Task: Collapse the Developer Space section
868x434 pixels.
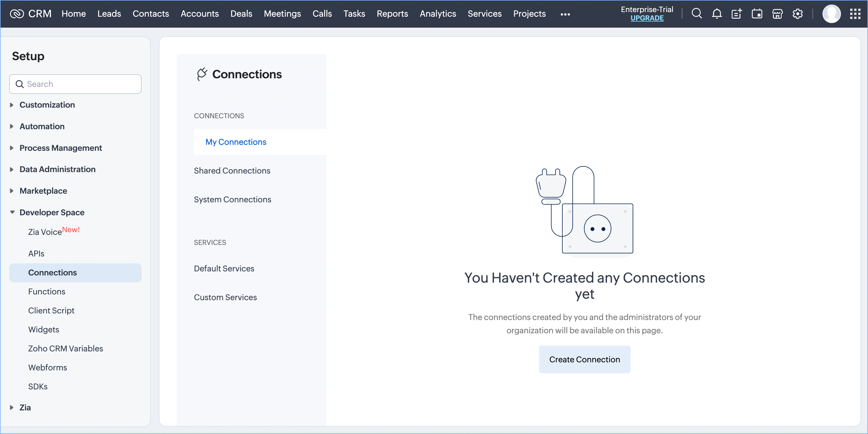Action: click(52, 212)
